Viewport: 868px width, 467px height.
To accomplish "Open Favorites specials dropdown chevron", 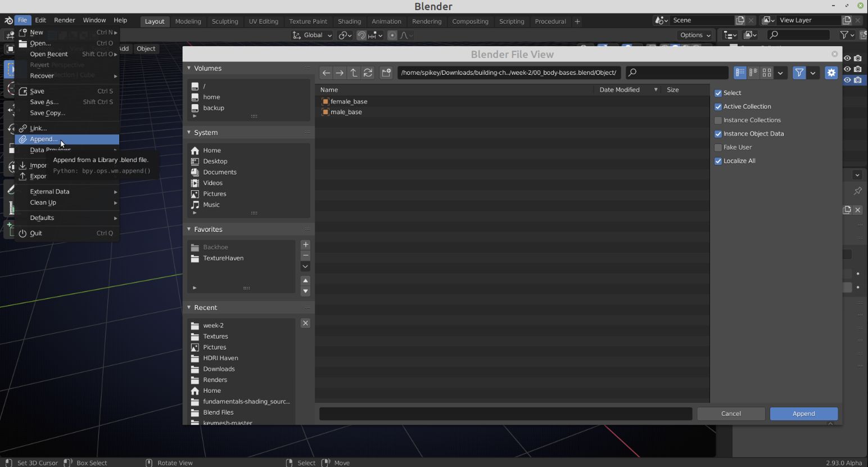I will point(306,267).
